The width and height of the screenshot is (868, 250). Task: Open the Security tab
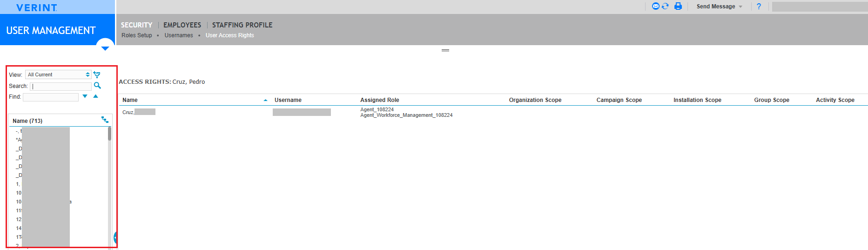(x=136, y=25)
